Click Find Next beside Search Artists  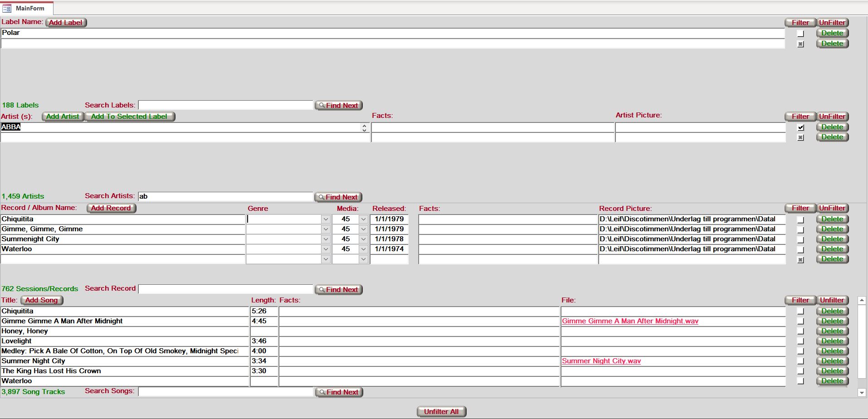338,197
